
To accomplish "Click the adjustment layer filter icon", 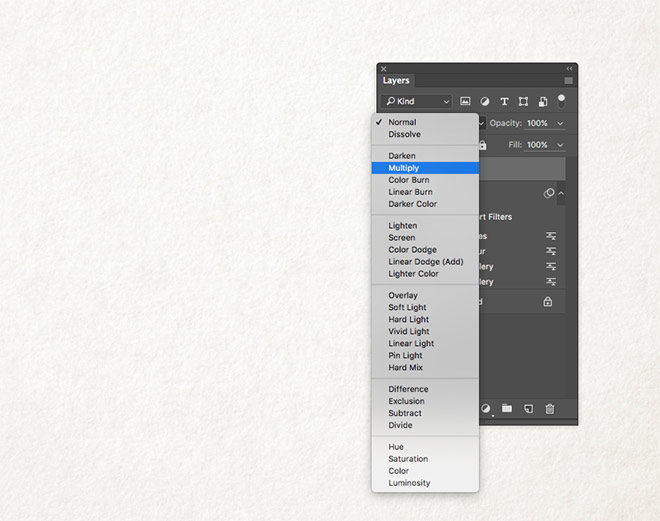I will tap(484, 101).
